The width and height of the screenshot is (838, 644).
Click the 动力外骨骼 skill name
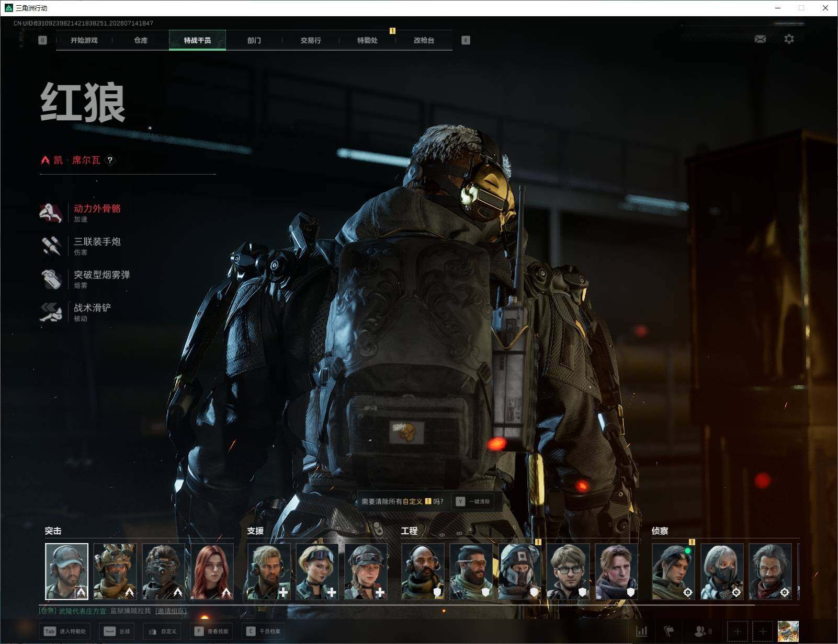pyautogui.click(x=97, y=209)
